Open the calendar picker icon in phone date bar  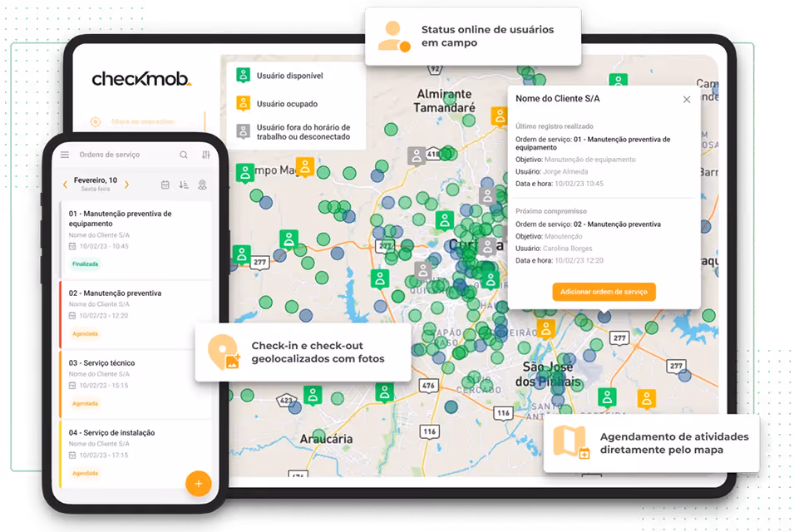coord(165,185)
